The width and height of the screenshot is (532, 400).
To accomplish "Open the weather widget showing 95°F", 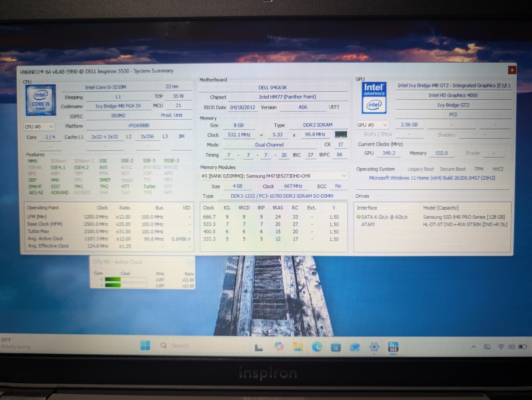I will (16, 344).
